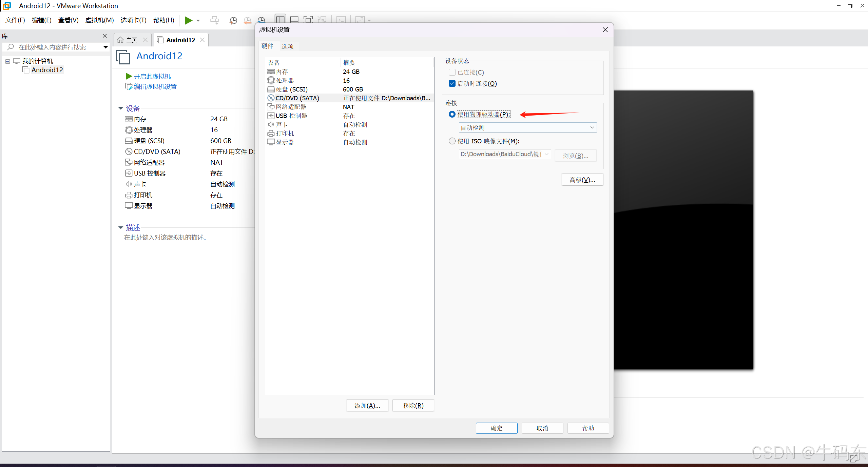Click the take snapshot clock icon
The width and height of the screenshot is (868, 467).
coord(233,20)
